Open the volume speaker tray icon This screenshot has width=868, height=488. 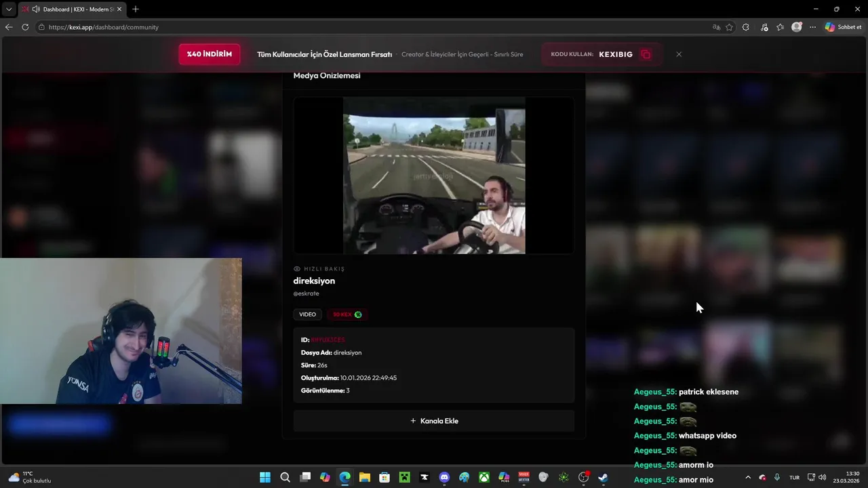pos(822,477)
